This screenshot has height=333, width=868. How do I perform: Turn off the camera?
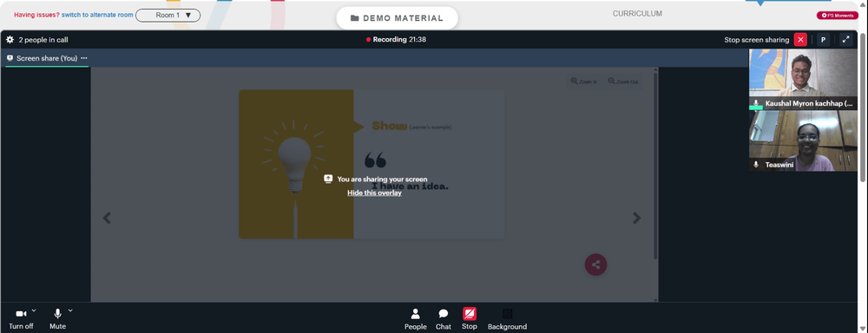coord(21,319)
